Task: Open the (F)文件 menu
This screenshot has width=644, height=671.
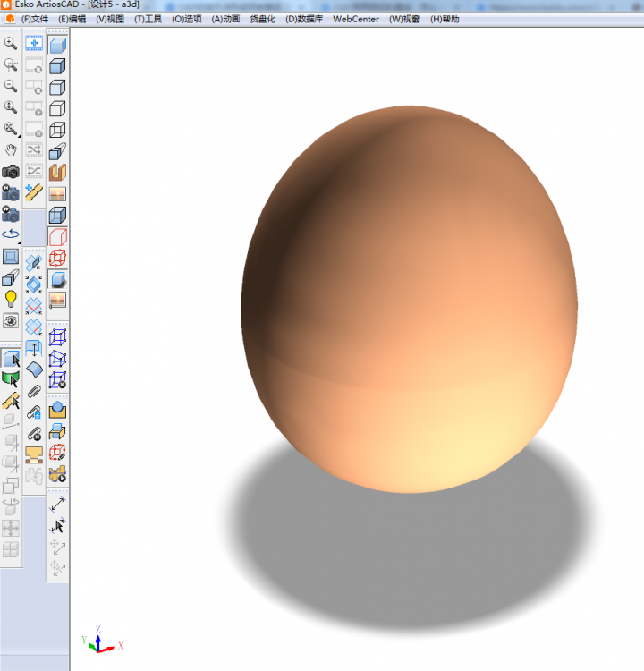Action: tap(34, 19)
